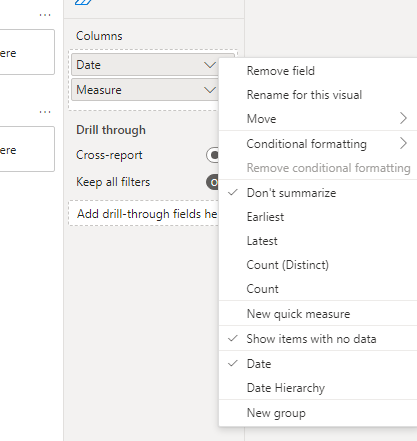Select Count aggregation option
The height and width of the screenshot is (441, 417).
pyautogui.click(x=318, y=289)
